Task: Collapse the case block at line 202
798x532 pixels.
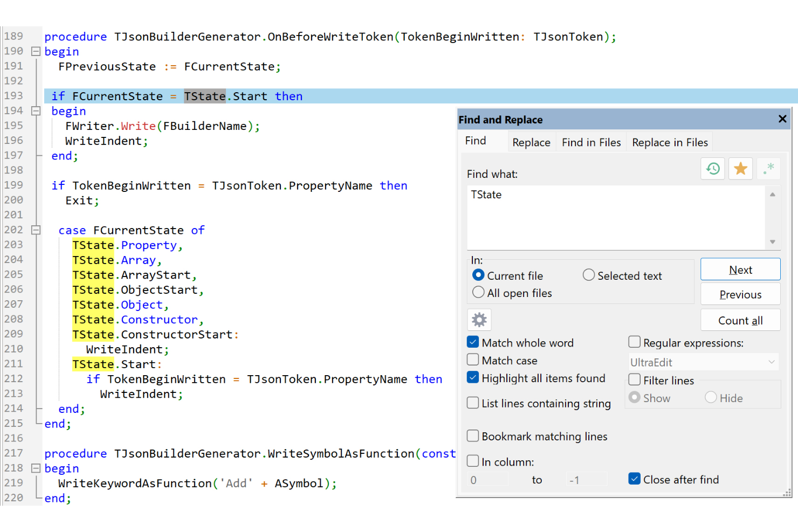Action: [x=36, y=230]
